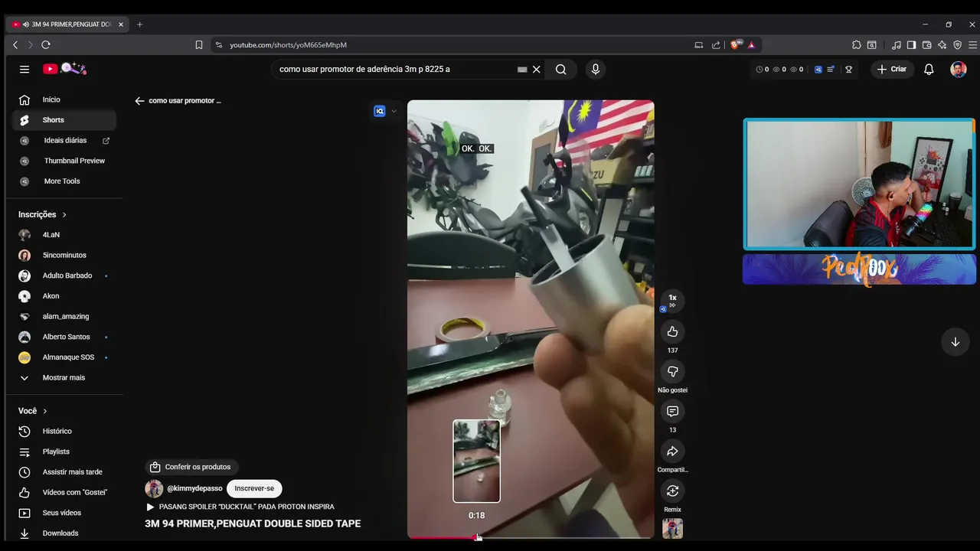Open Playlists in sidebar
This screenshot has height=551, width=980.
64,452
